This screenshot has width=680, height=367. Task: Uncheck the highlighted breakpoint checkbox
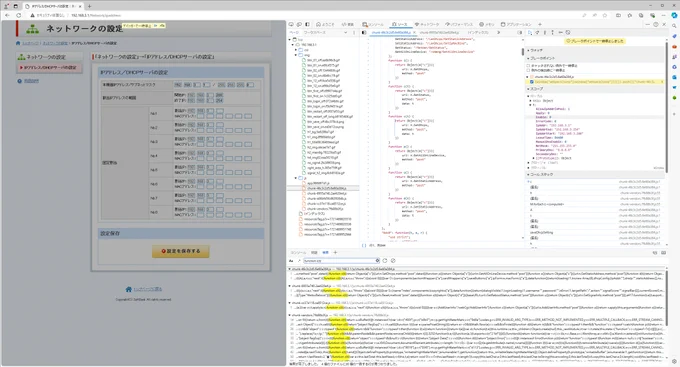[x=532, y=82]
